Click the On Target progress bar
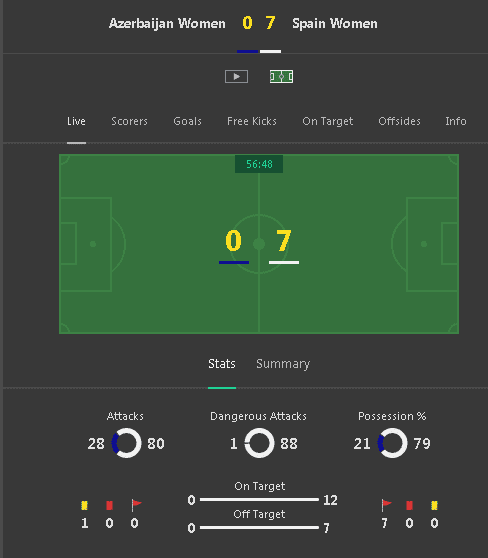488x558 pixels. (x=259, y=499)
